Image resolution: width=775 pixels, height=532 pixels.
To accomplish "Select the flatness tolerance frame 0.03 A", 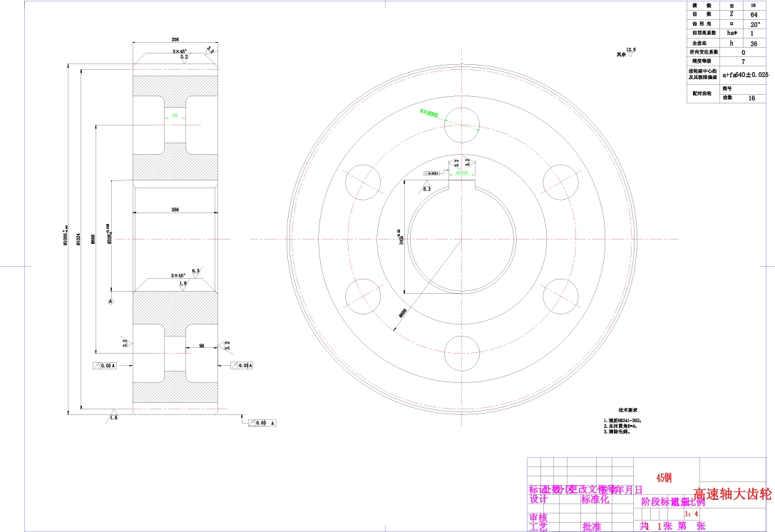I will click(x=106, y=365).
